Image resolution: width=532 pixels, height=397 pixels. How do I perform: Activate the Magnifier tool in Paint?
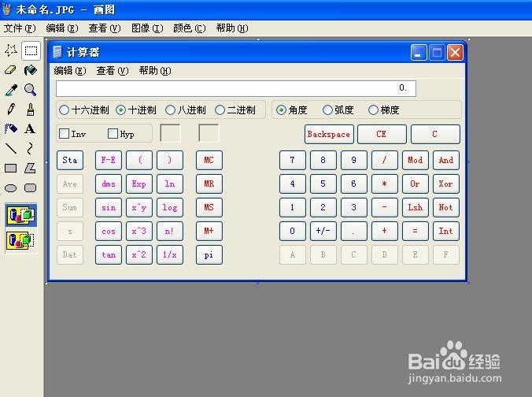[x=31, y=90]
